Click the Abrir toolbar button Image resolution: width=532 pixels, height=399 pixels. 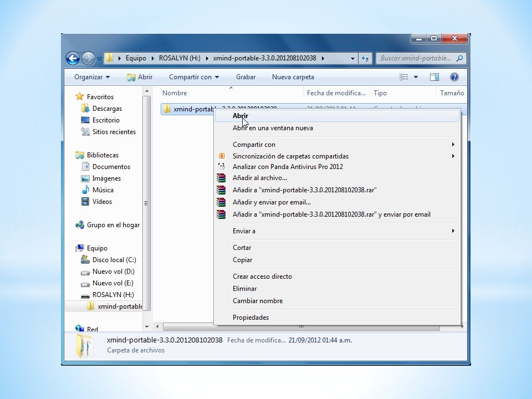click(x=140, y=77)
